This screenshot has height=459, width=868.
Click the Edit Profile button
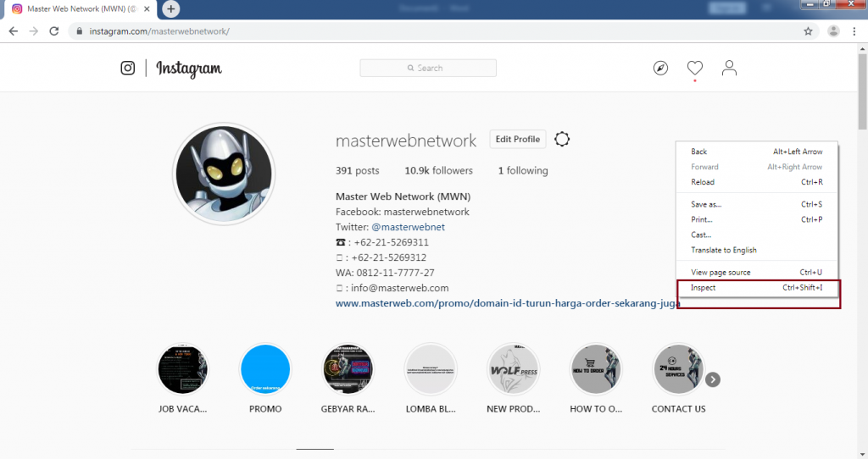point(518,139)
